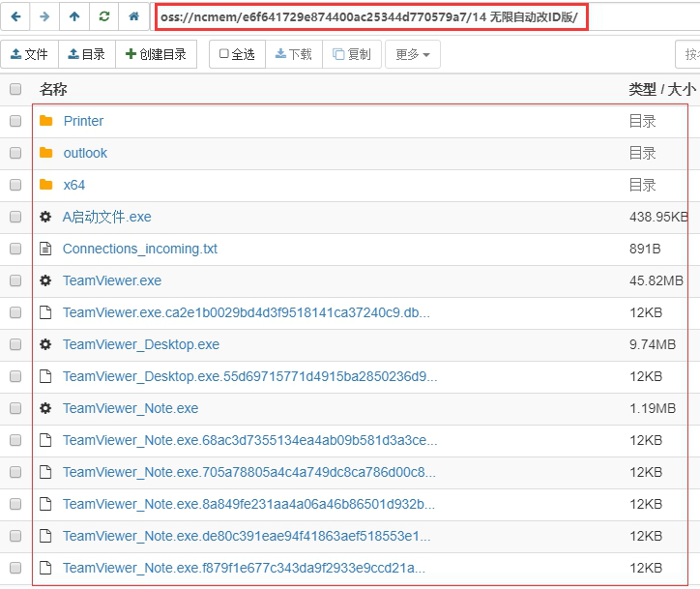This screenshot has height=589, width=700.
Task: Open the Connections_incoming.txt file link
Action: click(x=140, y=249)
